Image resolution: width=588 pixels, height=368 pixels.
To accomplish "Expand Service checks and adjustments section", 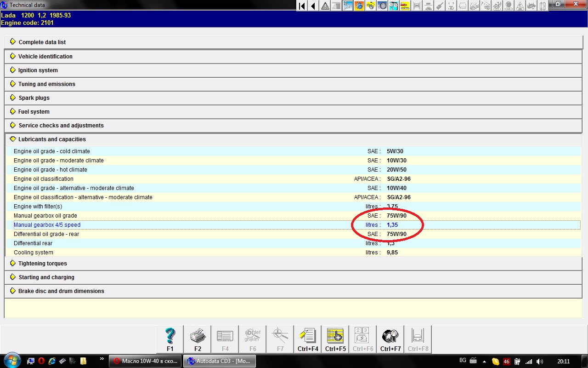I will pos(294,126).
